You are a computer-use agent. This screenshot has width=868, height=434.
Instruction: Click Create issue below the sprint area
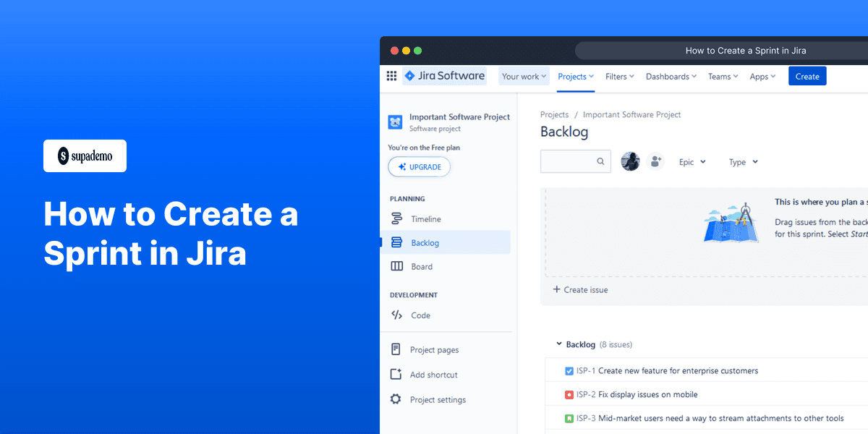coord(580,289)
